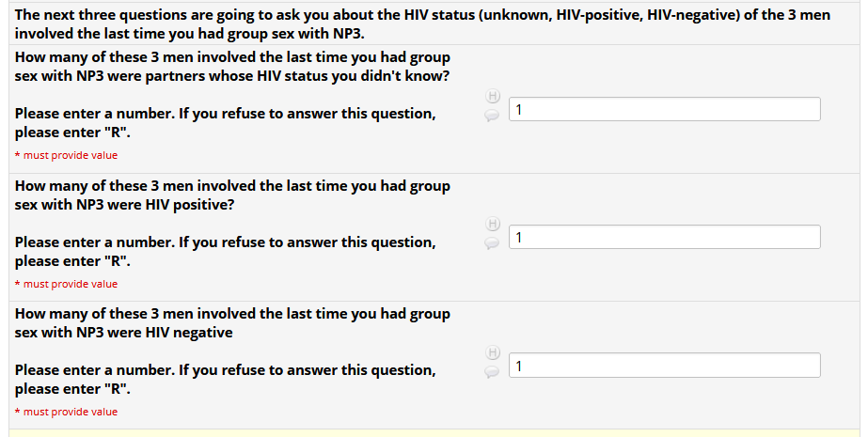Click the question text about unknown HIV status partners
The image size is (868, 437).
coord(232,67)
